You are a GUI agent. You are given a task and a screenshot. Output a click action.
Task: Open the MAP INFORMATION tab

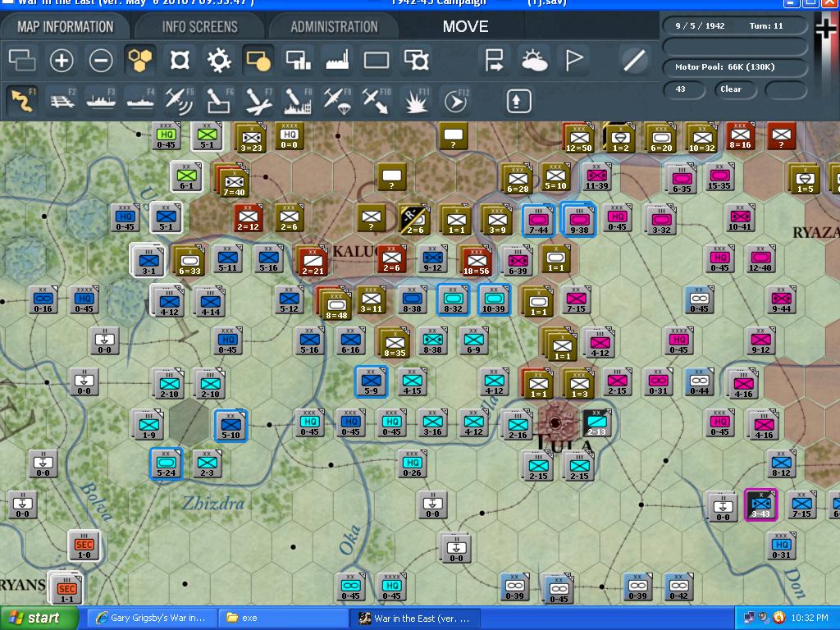pos(66,27)
